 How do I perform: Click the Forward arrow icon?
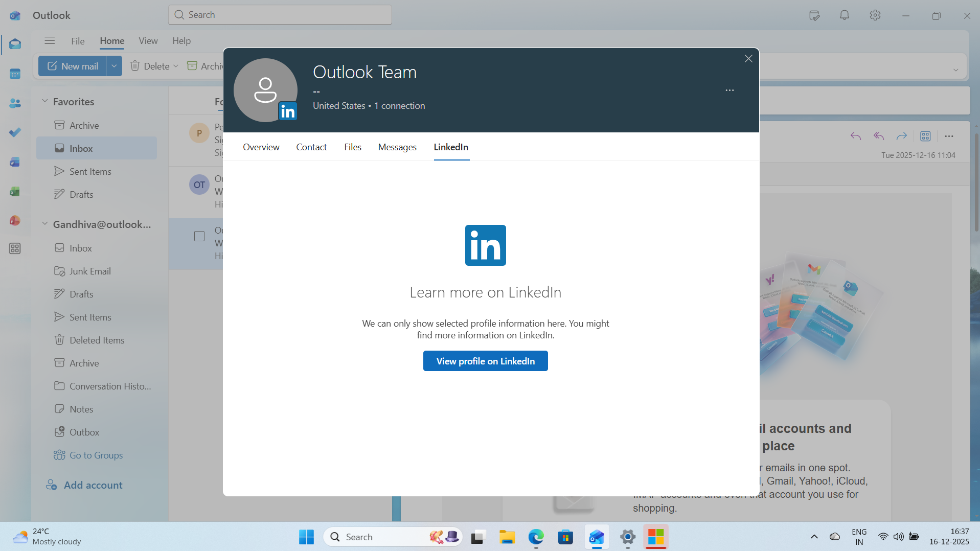coord(902,136)
